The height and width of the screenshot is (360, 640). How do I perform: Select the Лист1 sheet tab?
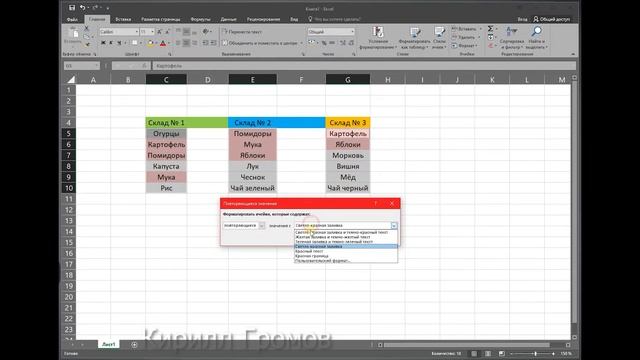[x=109, y=344]
